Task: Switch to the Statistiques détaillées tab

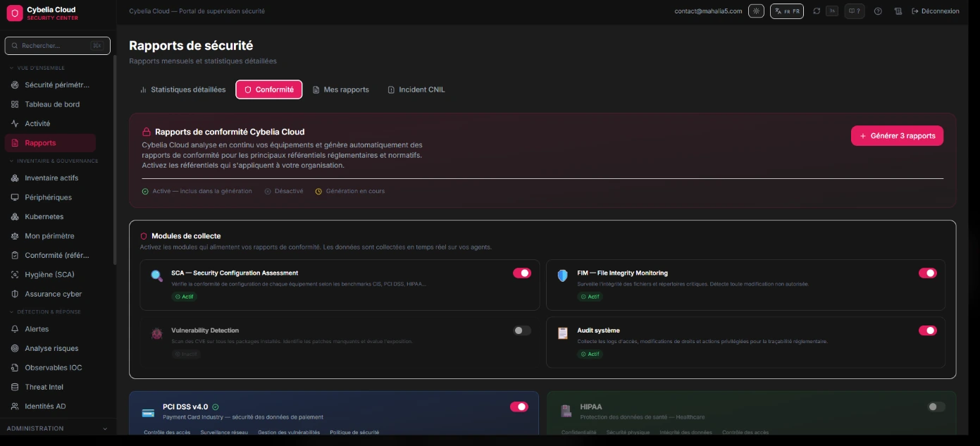Action: click(x=182, y=90)
